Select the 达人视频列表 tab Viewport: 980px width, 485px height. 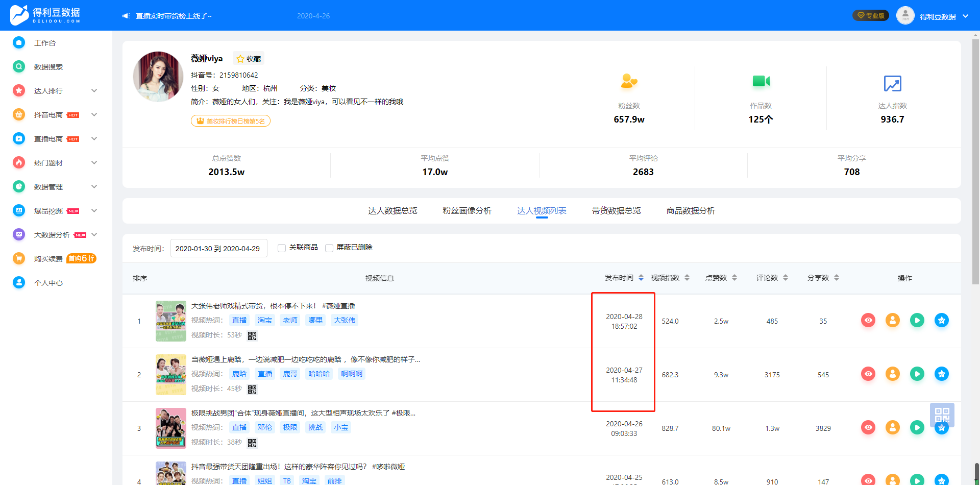[x=542, y=211]
